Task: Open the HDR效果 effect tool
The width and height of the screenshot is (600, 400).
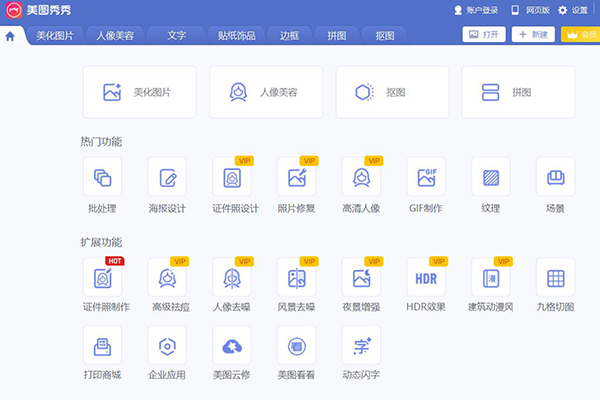Action: coord(425,277)
